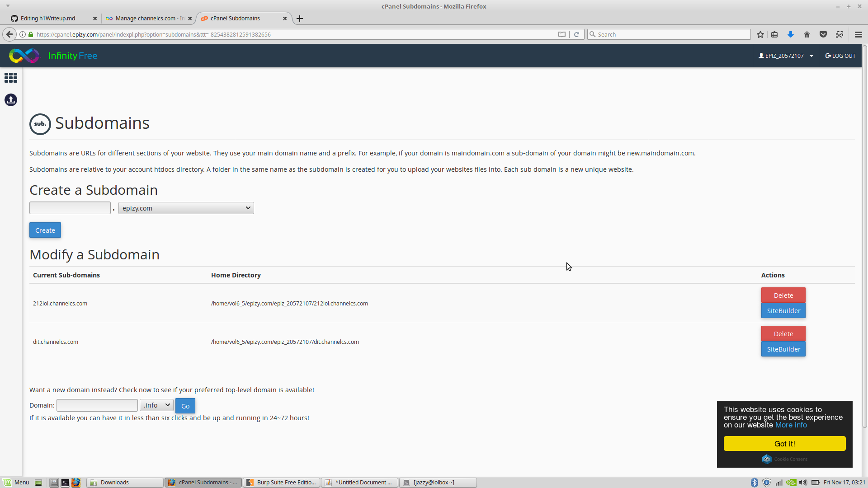Switch to Editing h1Writeup.md tab
Image resolution: width=868 pixels, height=488 pixels.
pyautogui.click(x=48, y=19)
